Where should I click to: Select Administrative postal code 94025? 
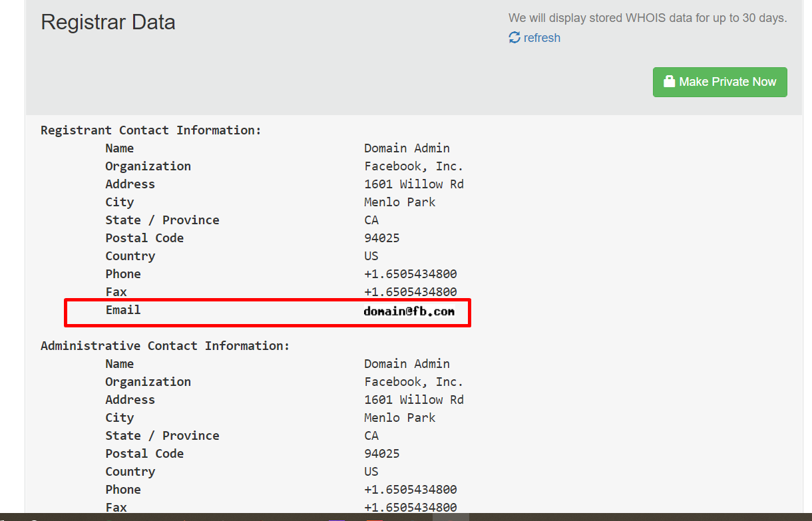[x=382, y=454]
